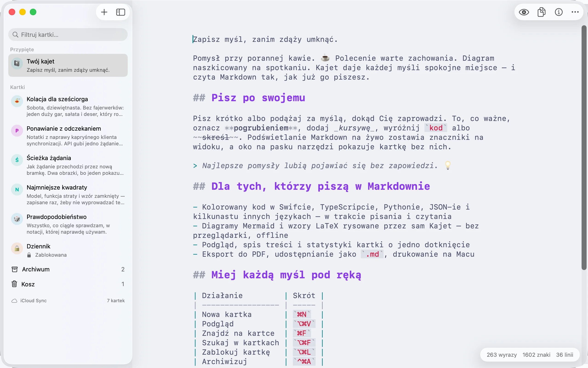Open the note Prawdopodobieństwo

click(68, 224)
